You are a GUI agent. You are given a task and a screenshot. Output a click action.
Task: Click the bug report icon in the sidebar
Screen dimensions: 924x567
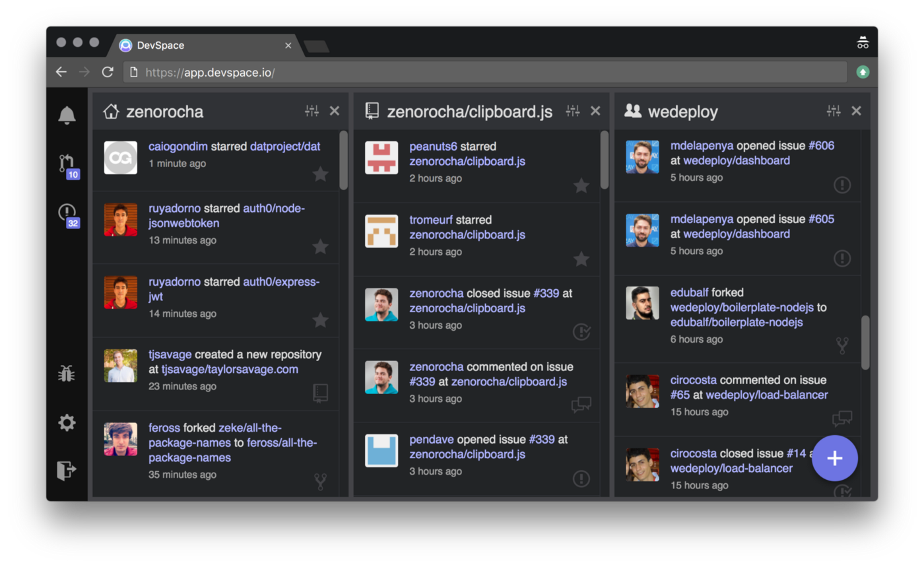coord(66,372)
